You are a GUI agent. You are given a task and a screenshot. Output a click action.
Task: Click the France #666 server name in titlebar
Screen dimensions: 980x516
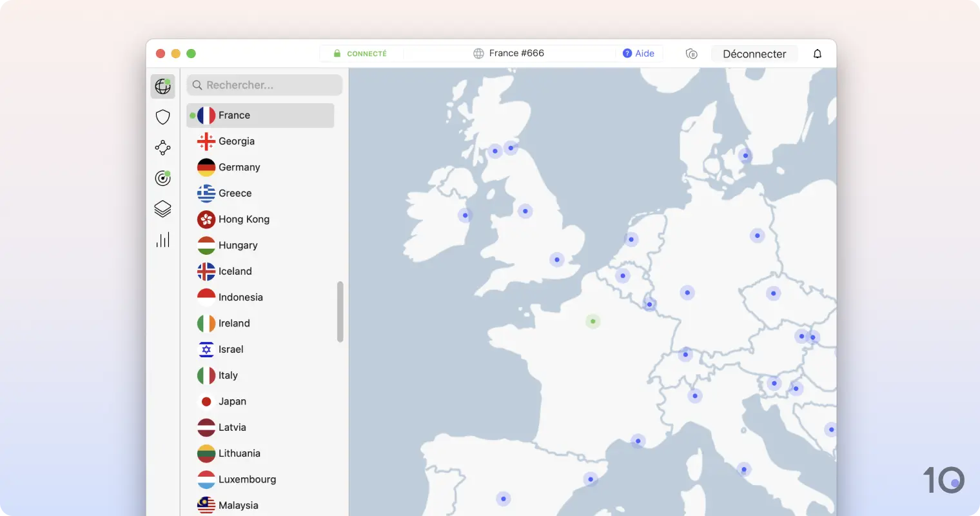click(x=518, y=54)
